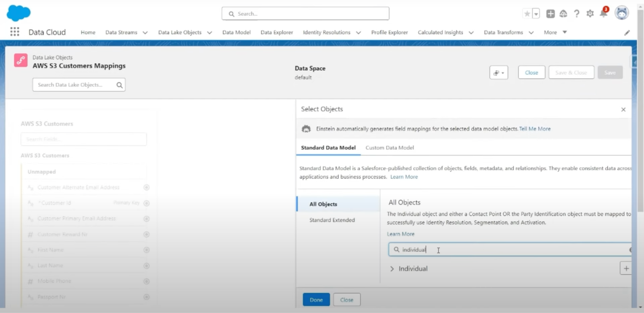Open the Setup gear icon
This screenshot has width=644, height=313.
coord(590,14)
